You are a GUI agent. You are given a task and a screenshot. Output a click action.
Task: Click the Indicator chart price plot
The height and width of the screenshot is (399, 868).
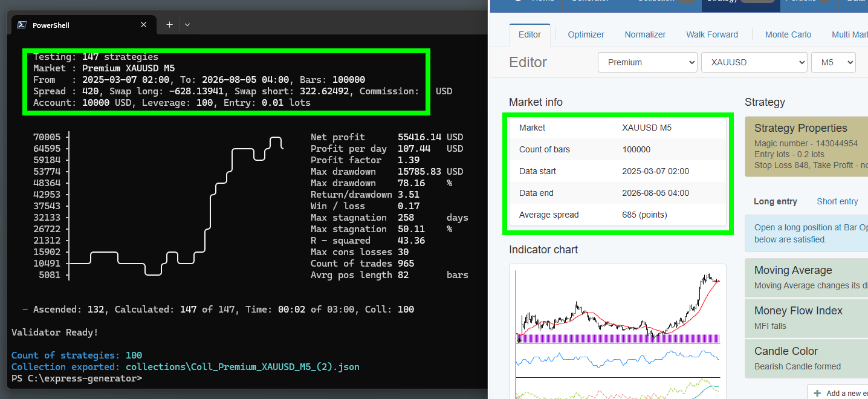tap(617, 307)
